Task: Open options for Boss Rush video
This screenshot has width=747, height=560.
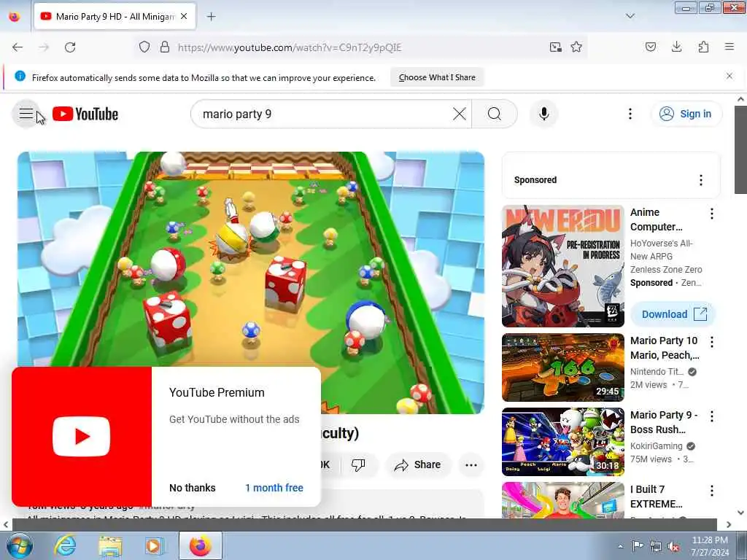Action: 711,416
